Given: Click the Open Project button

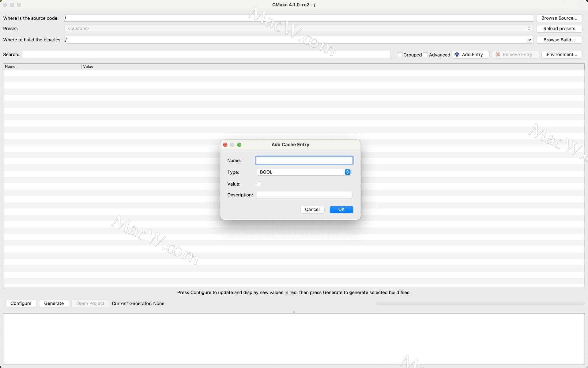Looking at the screenshot, I should point(90,303).
